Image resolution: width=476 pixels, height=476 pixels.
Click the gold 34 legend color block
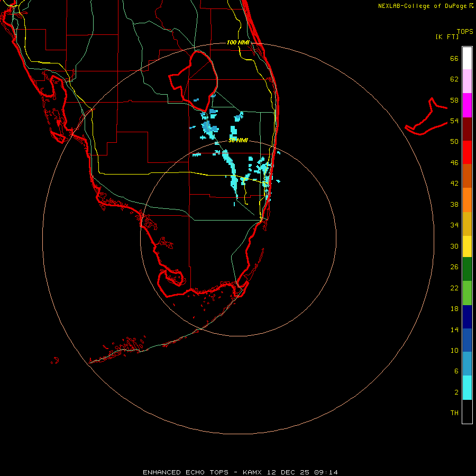[x=467, y=224]
